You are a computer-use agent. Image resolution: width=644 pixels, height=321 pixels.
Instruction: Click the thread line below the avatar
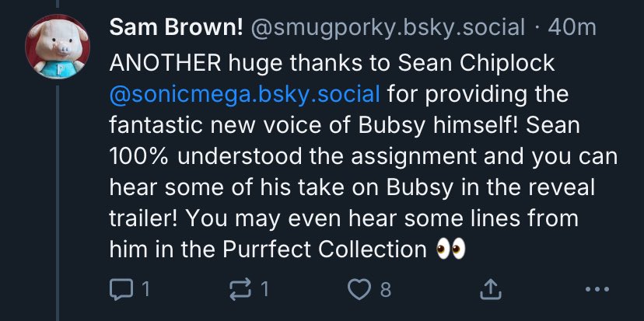tap(58, 203)
